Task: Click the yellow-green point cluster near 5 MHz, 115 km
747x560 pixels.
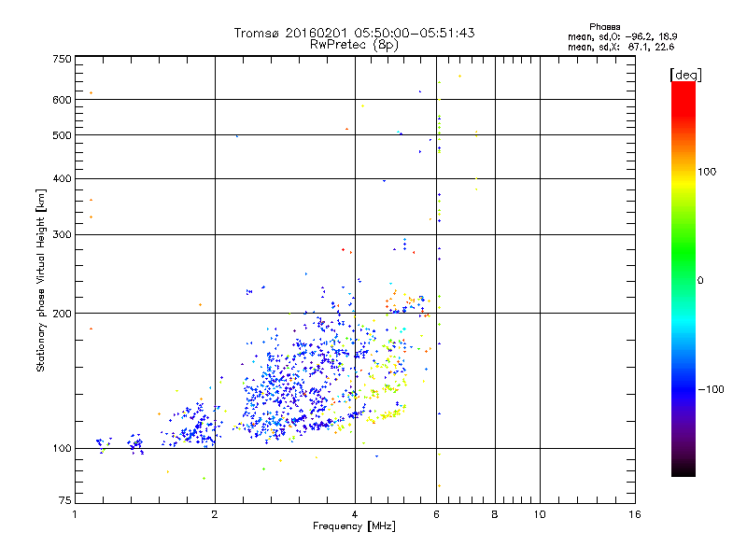Action: (x=387, y=413)
